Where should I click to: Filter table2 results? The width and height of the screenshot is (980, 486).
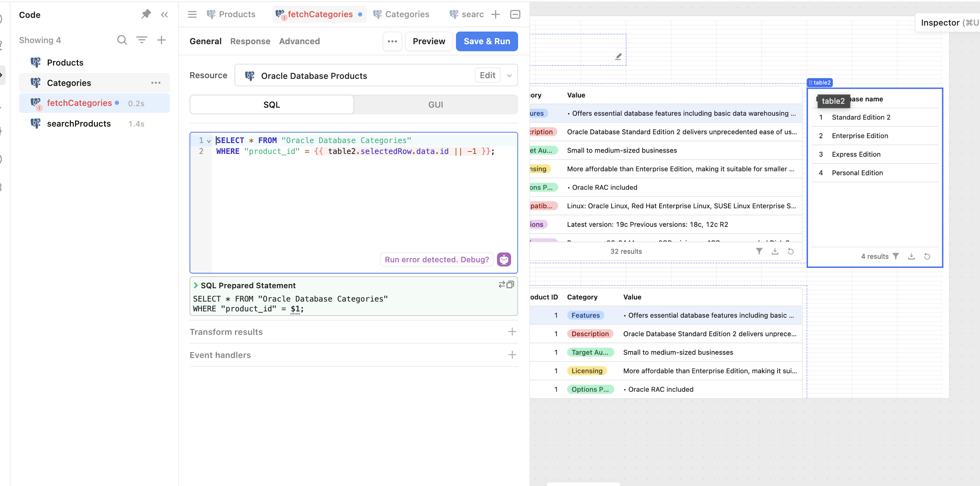point(896,256)
